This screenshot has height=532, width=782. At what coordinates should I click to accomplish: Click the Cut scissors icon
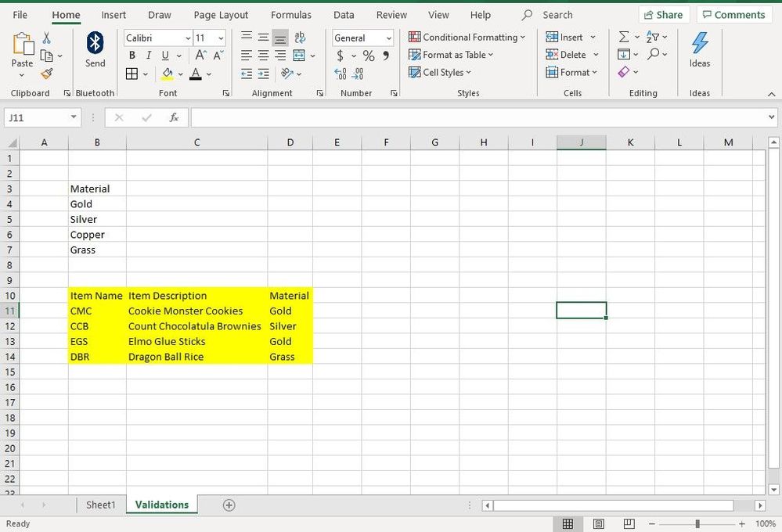pyautogui.click(x=46, y=38)
